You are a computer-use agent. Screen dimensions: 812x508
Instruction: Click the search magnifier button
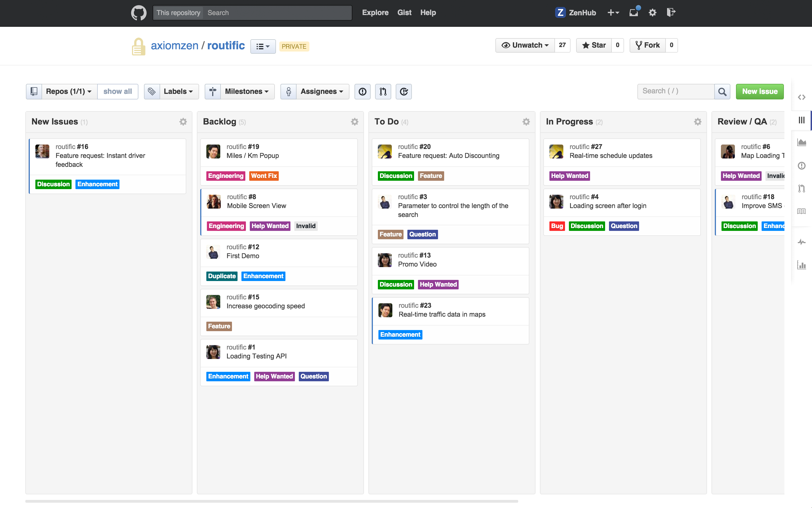click(722, 91)
